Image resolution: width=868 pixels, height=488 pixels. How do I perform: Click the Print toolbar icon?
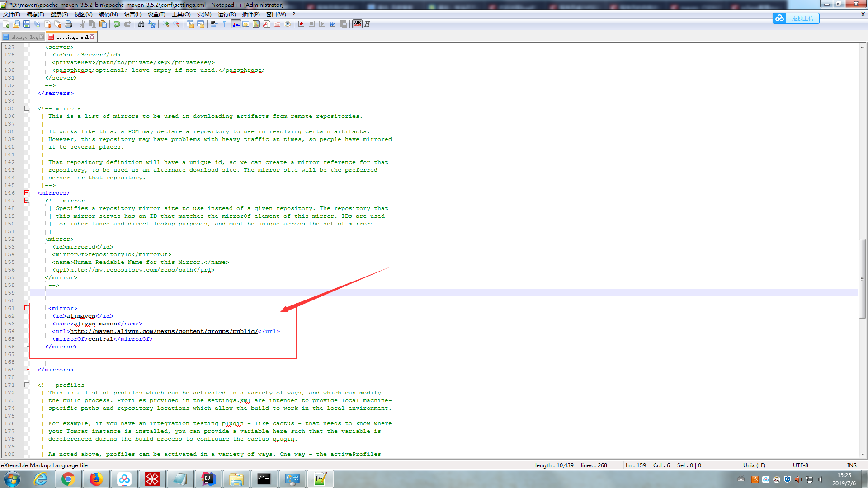(x=68, y=24)
